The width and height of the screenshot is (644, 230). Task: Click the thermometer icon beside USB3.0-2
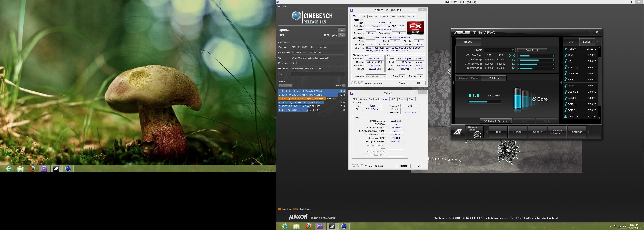565,98
